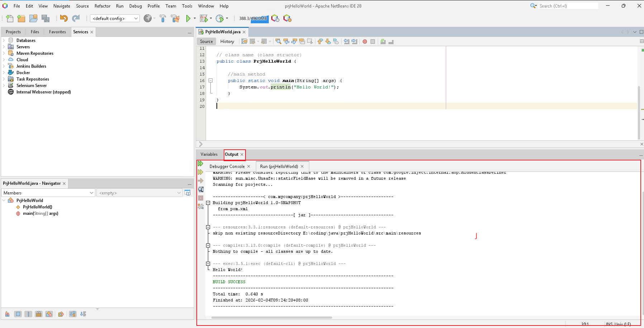Open the default config dropdown
The image size is (644, 328).
click(x=115, y=19)
